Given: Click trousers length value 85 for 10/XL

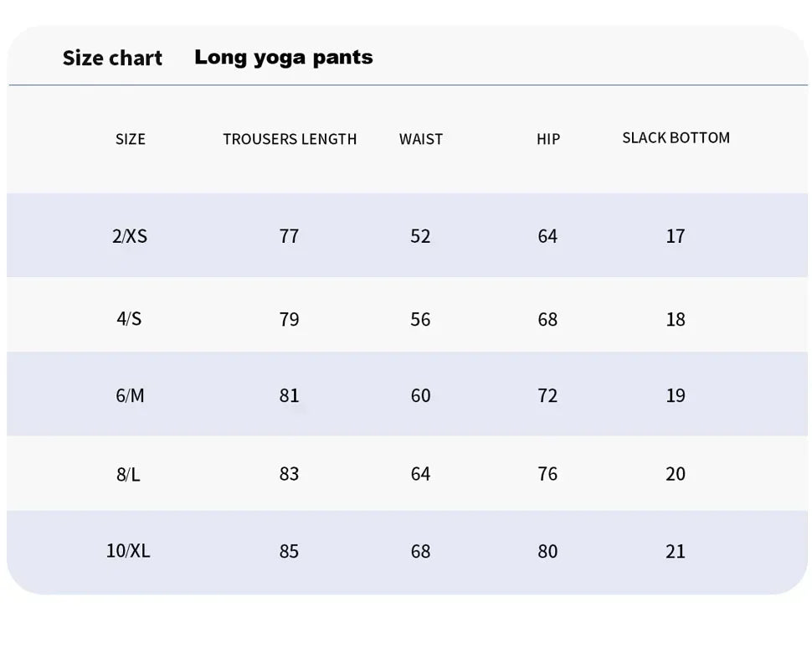Looking at the screenshot, I should click(x=289, y=551).
